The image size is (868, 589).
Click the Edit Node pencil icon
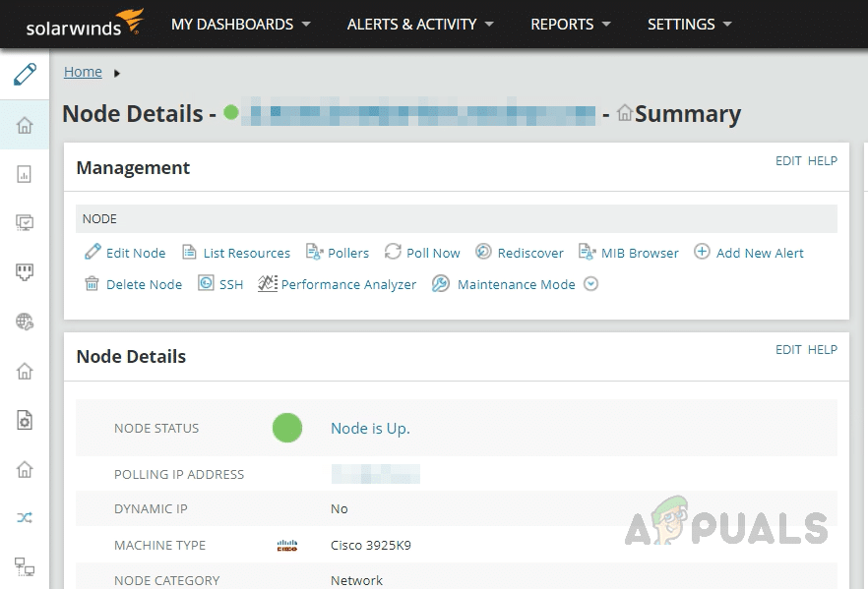coord(93,253)
